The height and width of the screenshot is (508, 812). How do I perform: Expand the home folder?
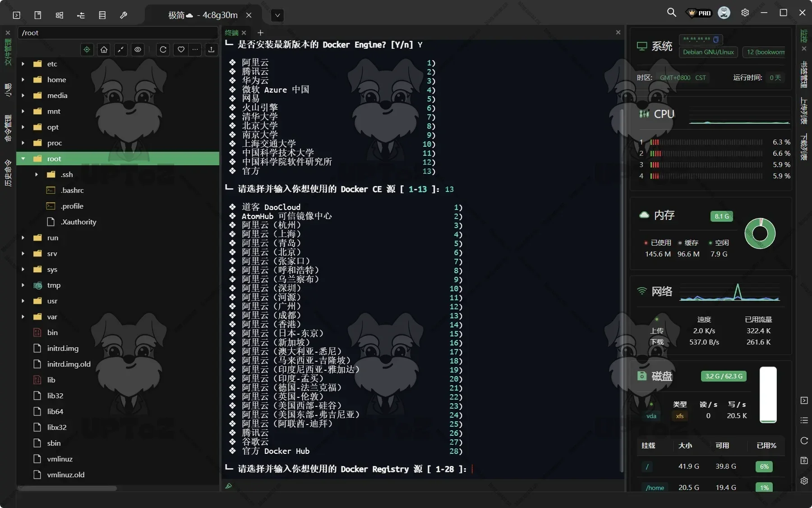23,79
